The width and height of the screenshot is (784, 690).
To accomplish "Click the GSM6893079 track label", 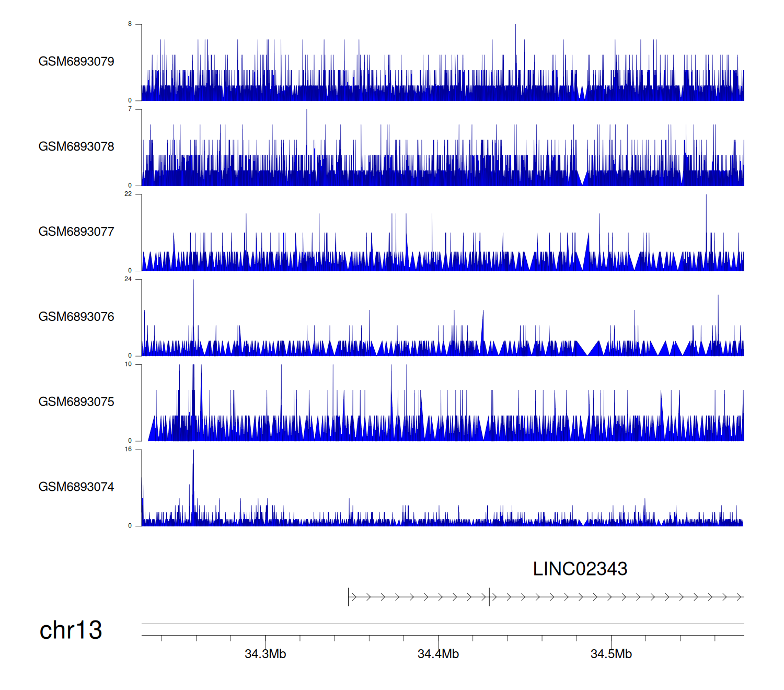I will pos(76,62).
